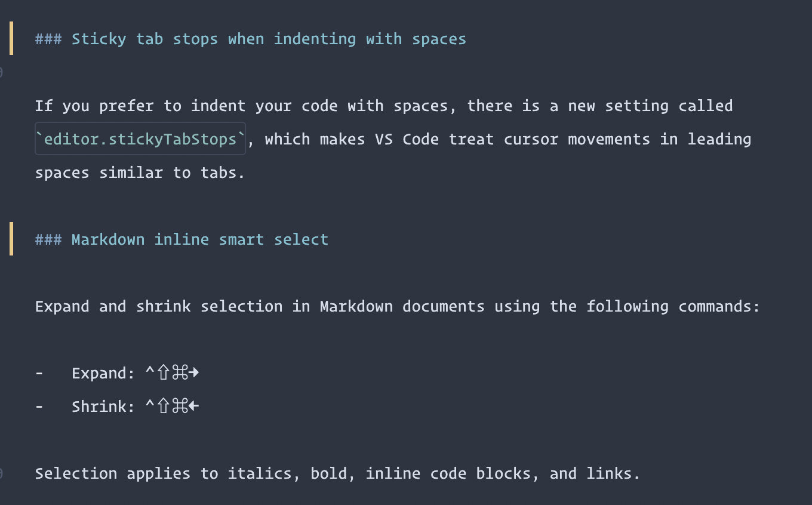Click the right arrow symbol in the Expand shortcut
This screenshot has height=505, width=812.
194,374
